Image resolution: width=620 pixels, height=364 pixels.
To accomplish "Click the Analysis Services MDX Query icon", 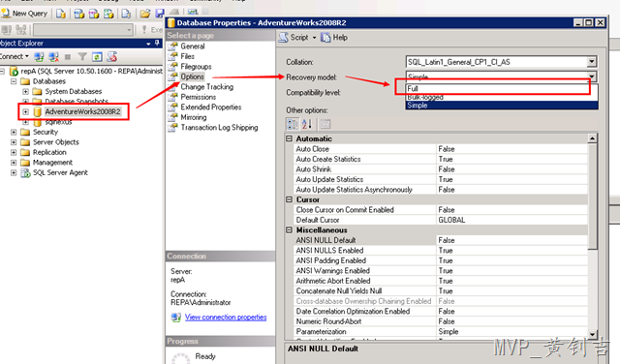I will point(79,14).
